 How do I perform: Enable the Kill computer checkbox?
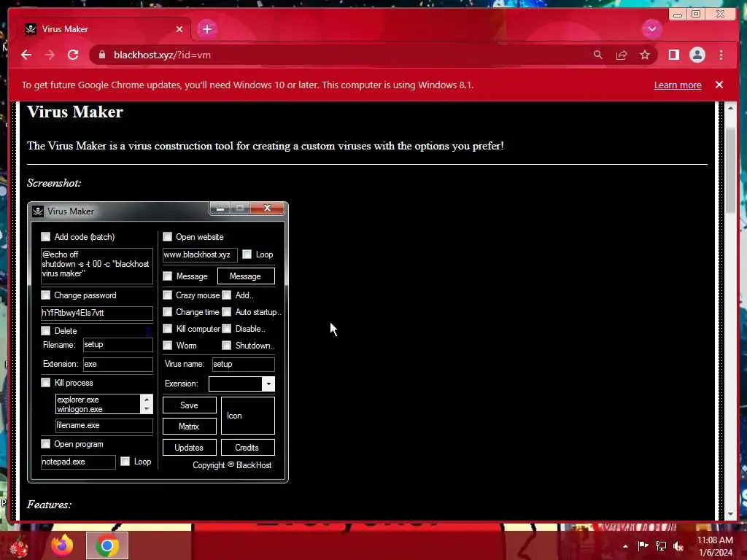click(167, 329)
